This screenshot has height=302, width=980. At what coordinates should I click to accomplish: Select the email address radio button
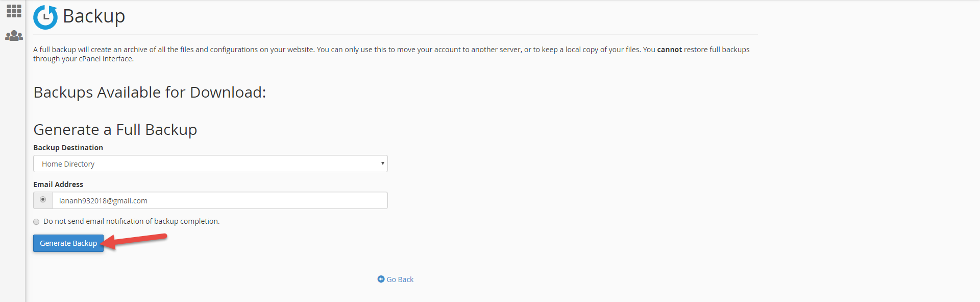(x=43, y=200)
